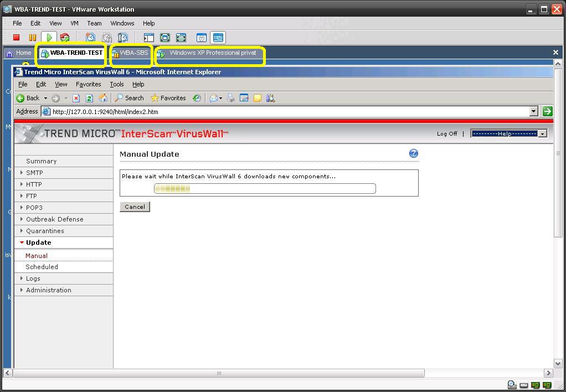Power off the VM with the red stop icon

(x=16, y=37)
